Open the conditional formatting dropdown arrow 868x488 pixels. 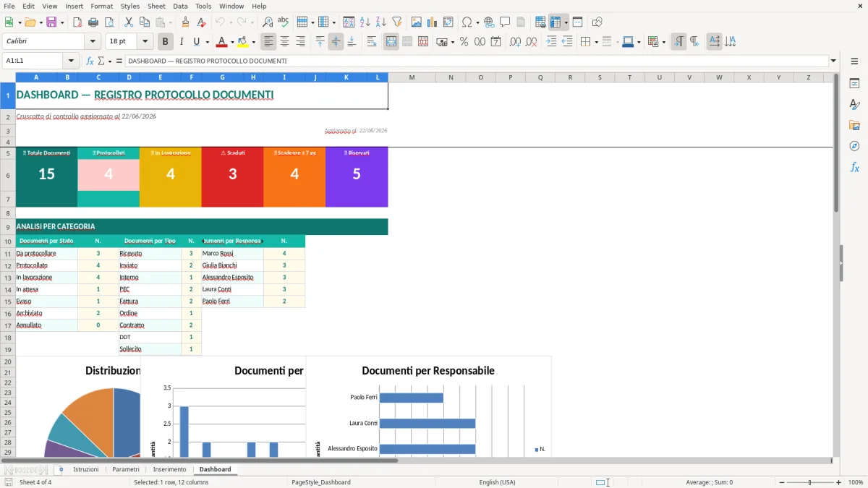pyautogui.click(x=663, y=42)
